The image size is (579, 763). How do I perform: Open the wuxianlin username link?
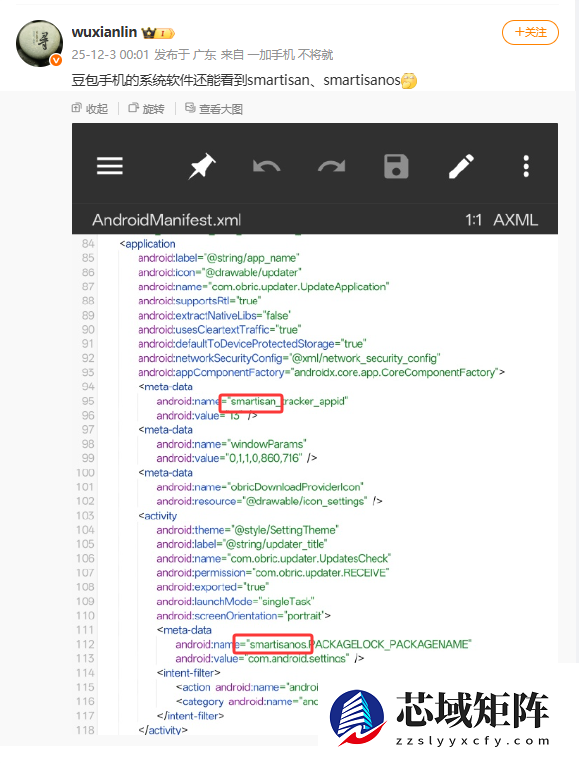pyautogui.click(x=104, y=32)
